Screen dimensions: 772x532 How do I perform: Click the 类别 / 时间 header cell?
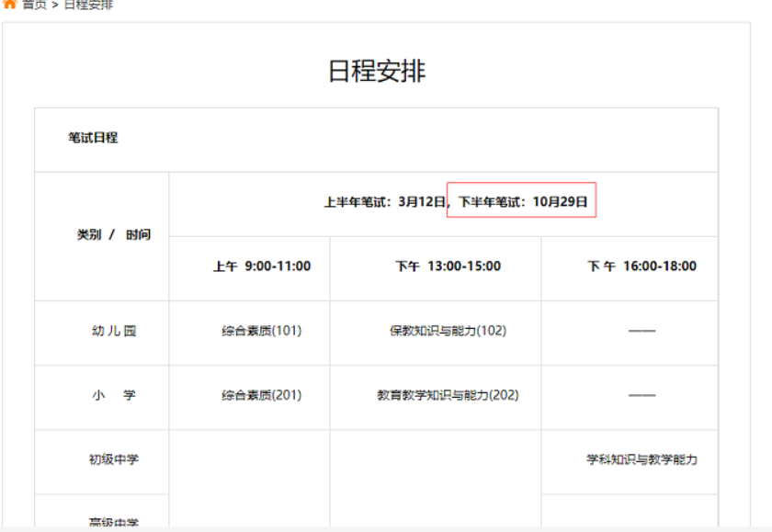tap(114, 235)
